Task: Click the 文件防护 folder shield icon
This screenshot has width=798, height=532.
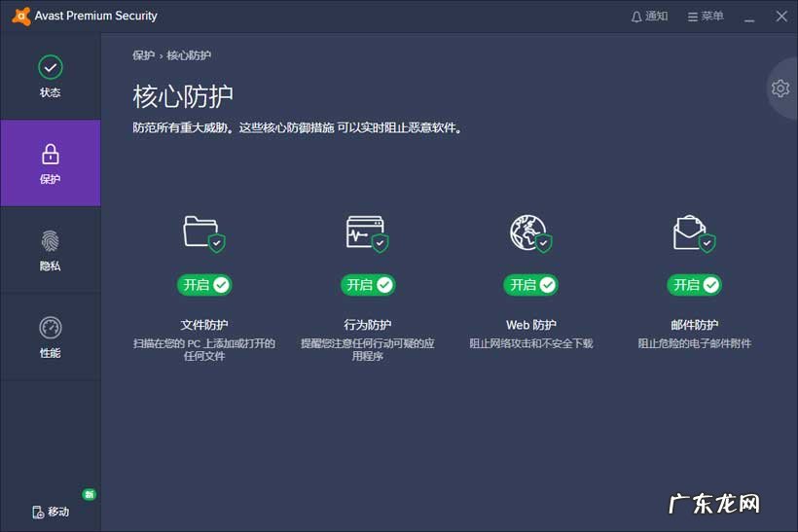Action: pos(204,234)
